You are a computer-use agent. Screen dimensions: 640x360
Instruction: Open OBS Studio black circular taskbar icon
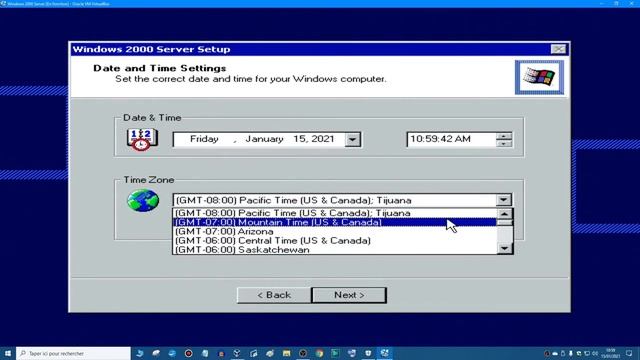302,353
